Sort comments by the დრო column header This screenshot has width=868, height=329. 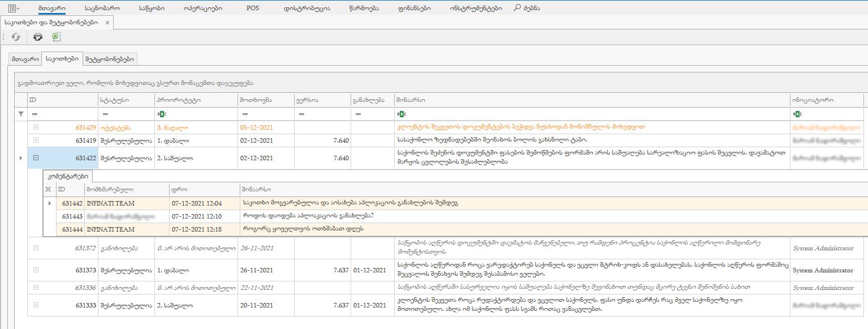point(204,189)
